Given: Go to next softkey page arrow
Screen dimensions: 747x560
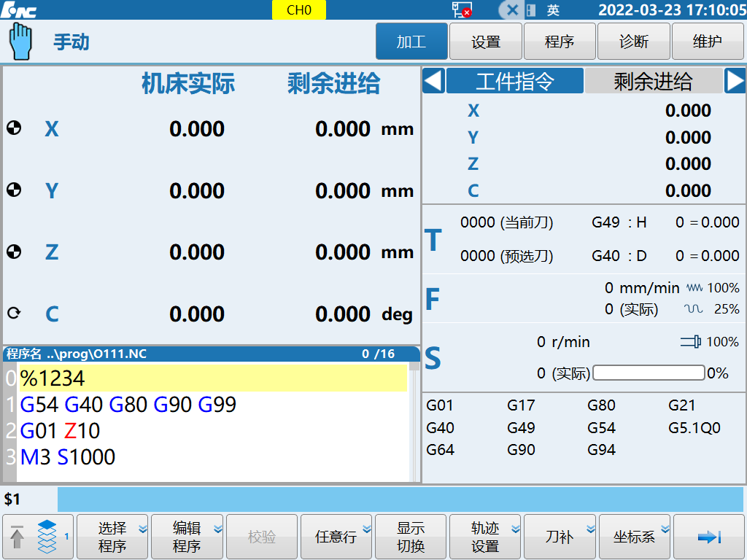Looking at the screenshot, I should (x=708, y=537).
